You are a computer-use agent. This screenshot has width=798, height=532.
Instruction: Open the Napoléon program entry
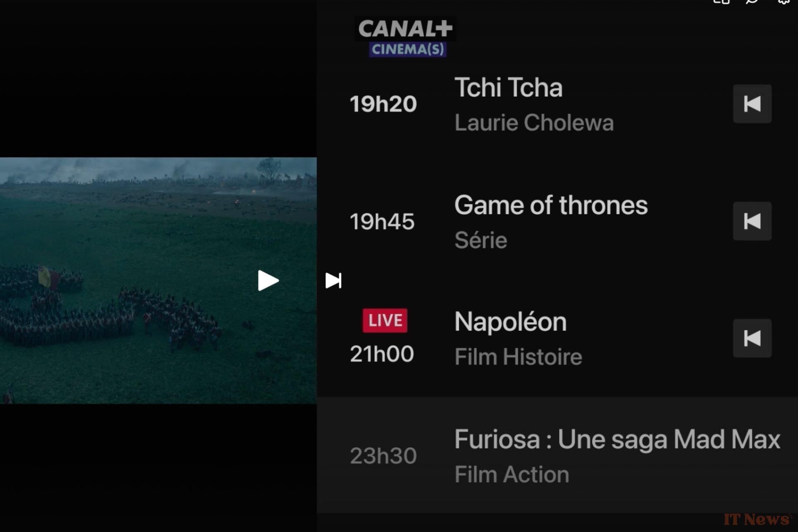point(510,321)
